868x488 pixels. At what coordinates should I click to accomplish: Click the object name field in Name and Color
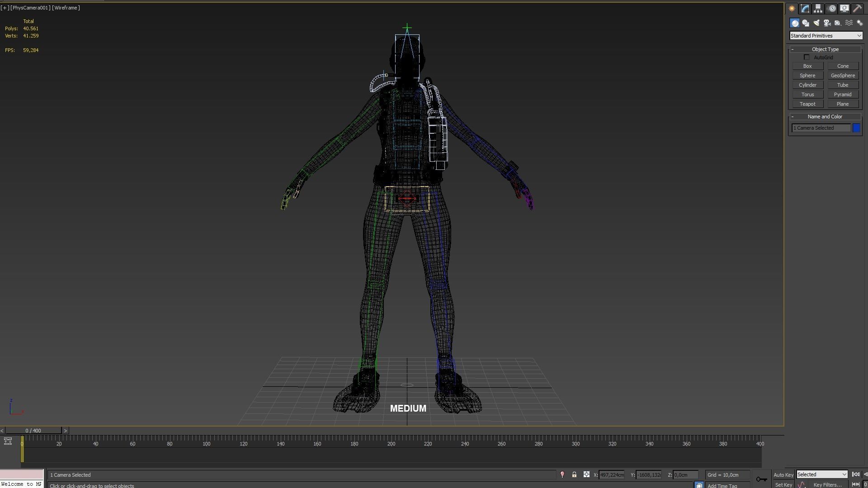(821, 128)
